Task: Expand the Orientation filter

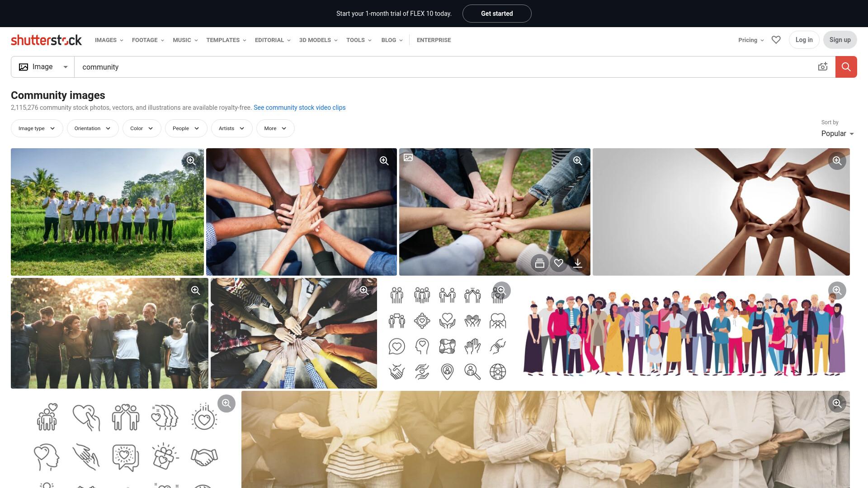Action: click(93, 128)
